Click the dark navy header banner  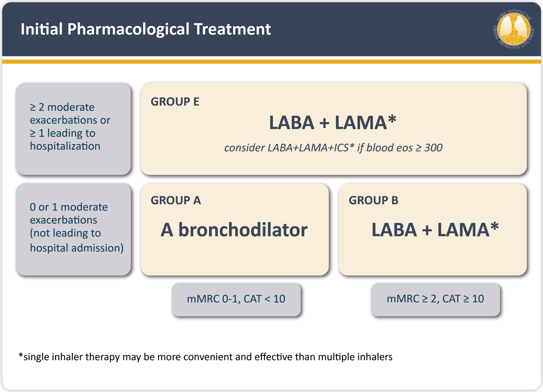click(271, 29)
